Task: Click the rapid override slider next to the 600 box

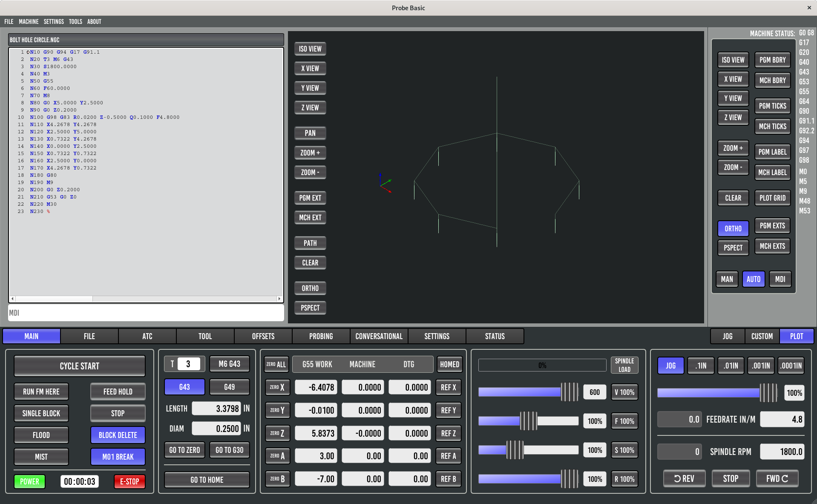Action: pyautogui.click(x=528, y=392)
